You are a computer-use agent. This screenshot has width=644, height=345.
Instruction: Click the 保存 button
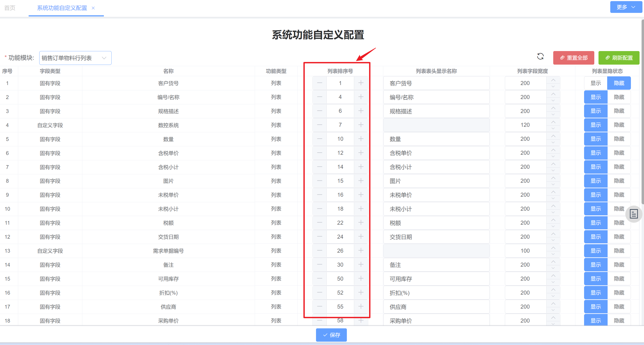click(331, 335)
